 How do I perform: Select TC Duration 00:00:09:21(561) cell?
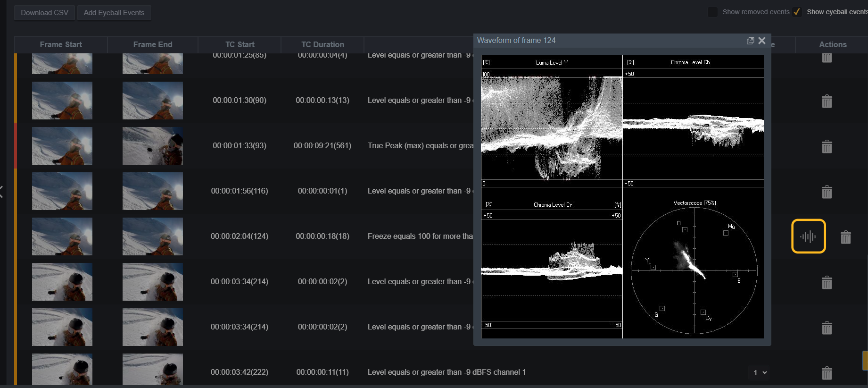(322, 145)
